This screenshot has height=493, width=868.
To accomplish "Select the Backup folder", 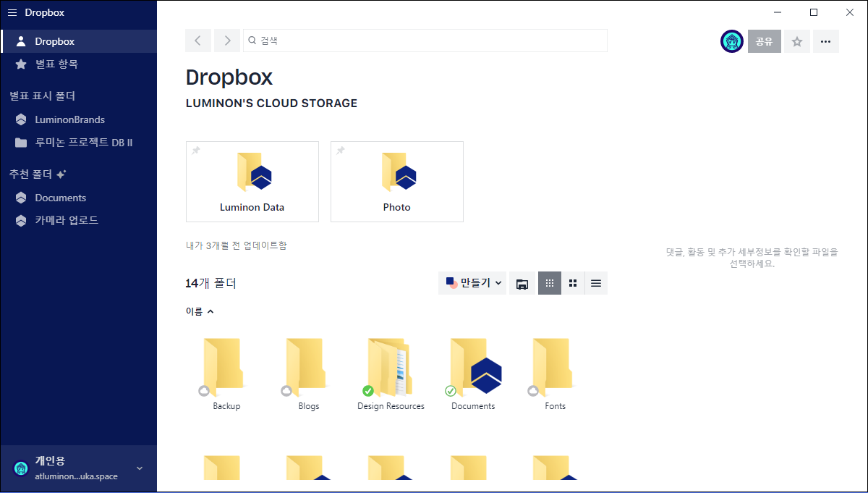I will (226, 374).
